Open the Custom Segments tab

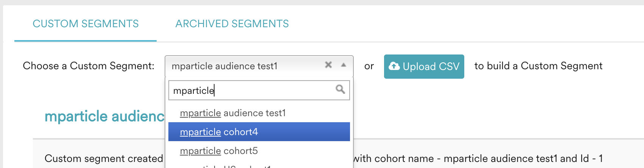point(86,24)
